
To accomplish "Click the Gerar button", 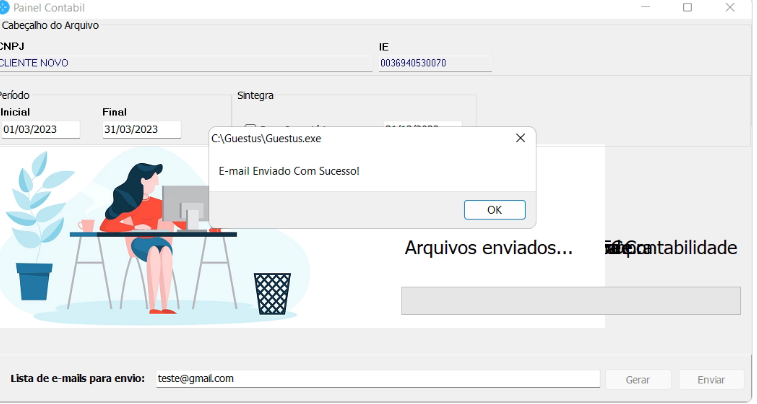I will click(x=637, y=380).
